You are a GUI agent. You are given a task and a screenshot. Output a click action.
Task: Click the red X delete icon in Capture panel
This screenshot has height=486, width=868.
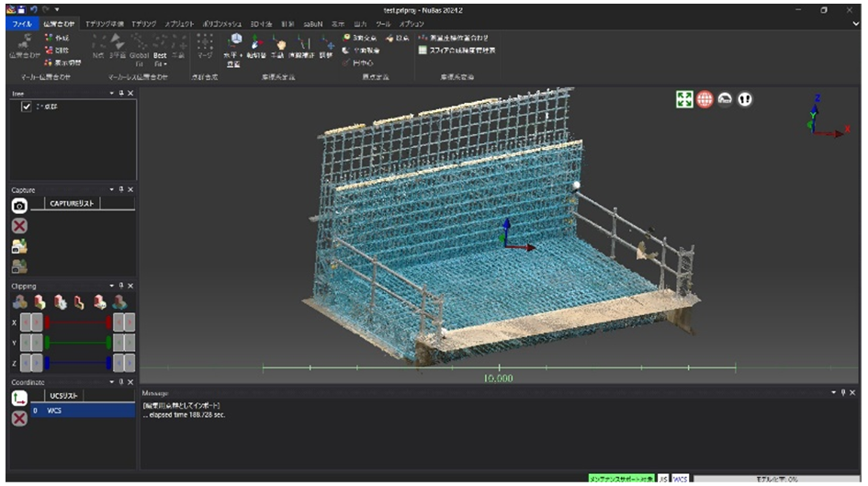[x=19, y=225]
